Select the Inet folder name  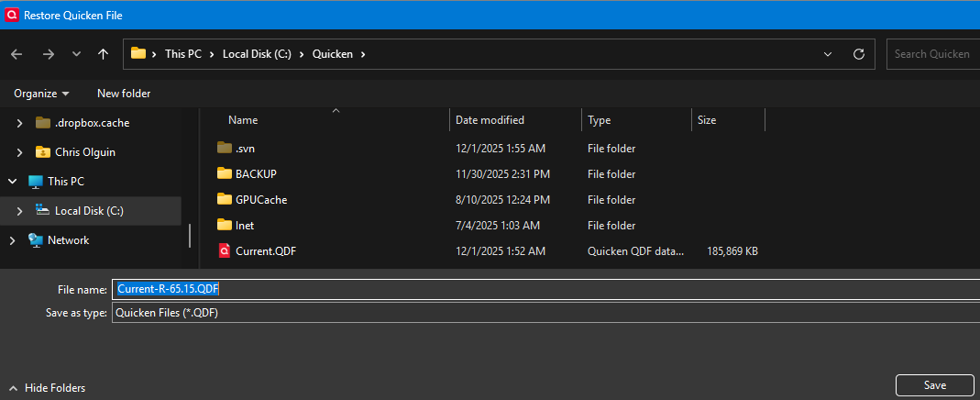coord(245,226)
